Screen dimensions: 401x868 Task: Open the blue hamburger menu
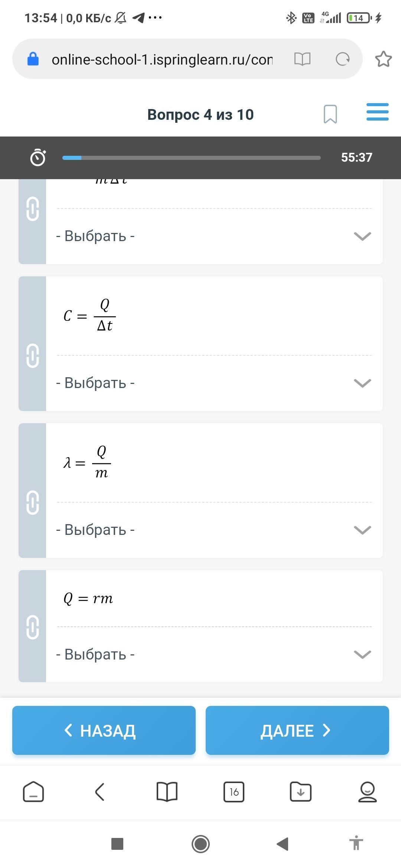click(377, 112)
